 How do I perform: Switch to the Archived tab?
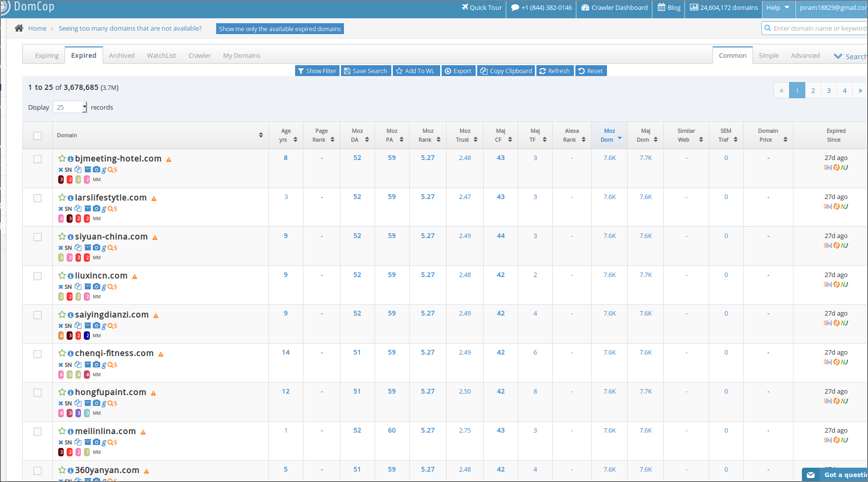[x=122, y=55]
